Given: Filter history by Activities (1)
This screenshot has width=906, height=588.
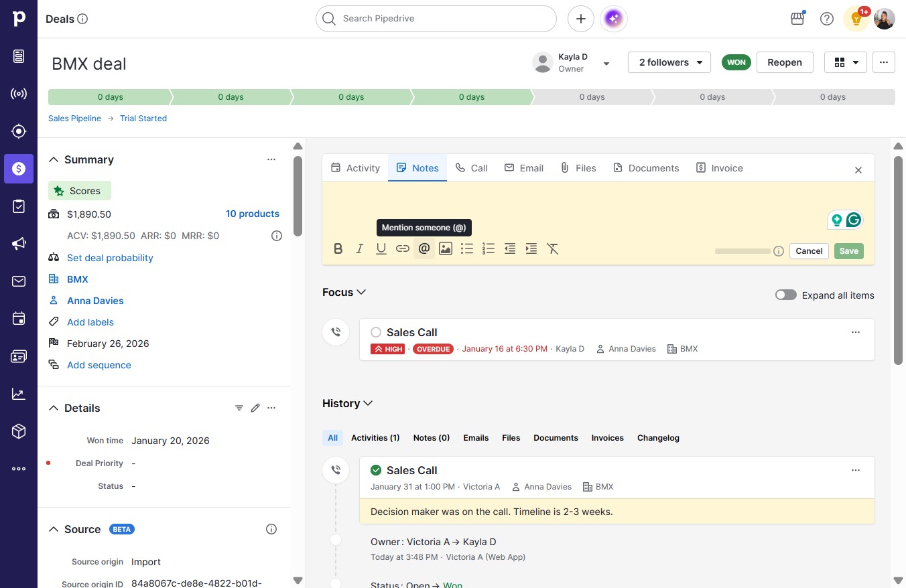Looking at the screenshot, I should coord(375,438).
